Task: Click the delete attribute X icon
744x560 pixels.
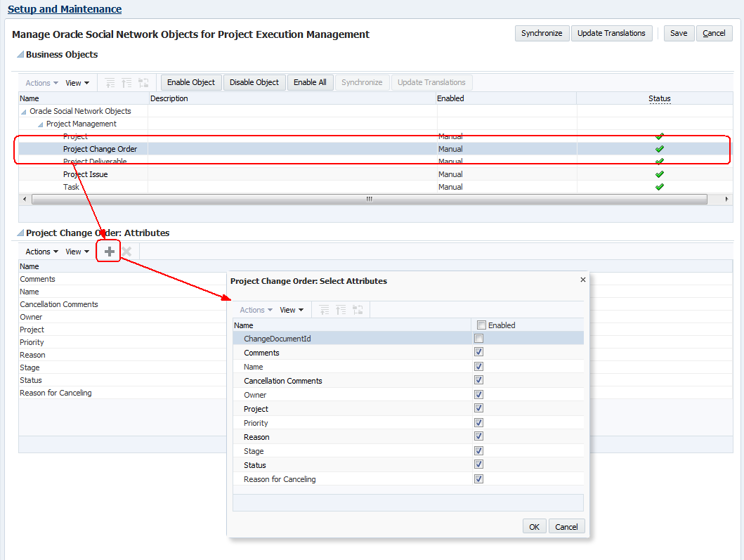Action: 126,252
